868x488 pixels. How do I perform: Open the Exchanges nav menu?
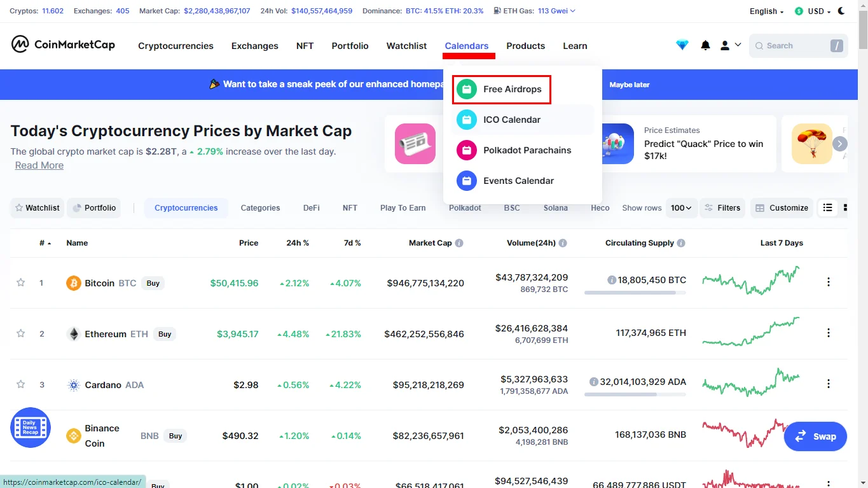pyautogui.click(x=254, y=46)
